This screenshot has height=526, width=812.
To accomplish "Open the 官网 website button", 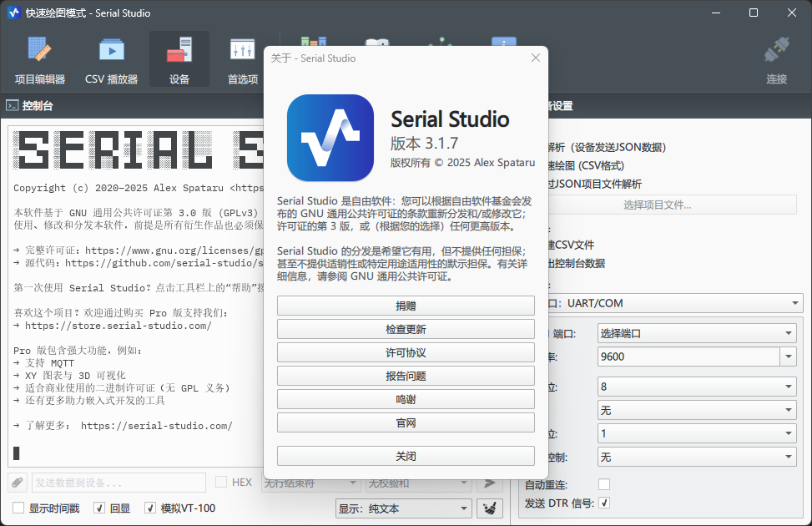I will pos(406,422).
